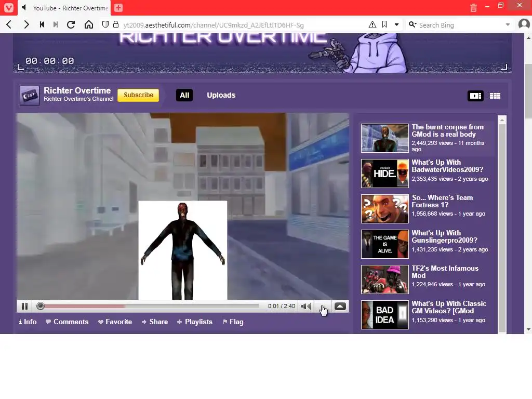This screenshot has height=399, width=532.
Task: Click the rewind history button
Action: [42, 24]
